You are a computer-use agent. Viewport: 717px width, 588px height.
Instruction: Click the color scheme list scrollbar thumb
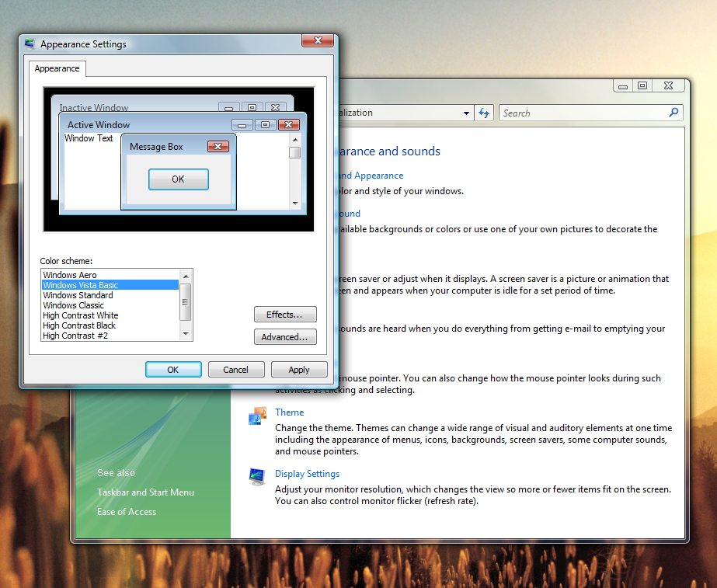coord(186,302)
